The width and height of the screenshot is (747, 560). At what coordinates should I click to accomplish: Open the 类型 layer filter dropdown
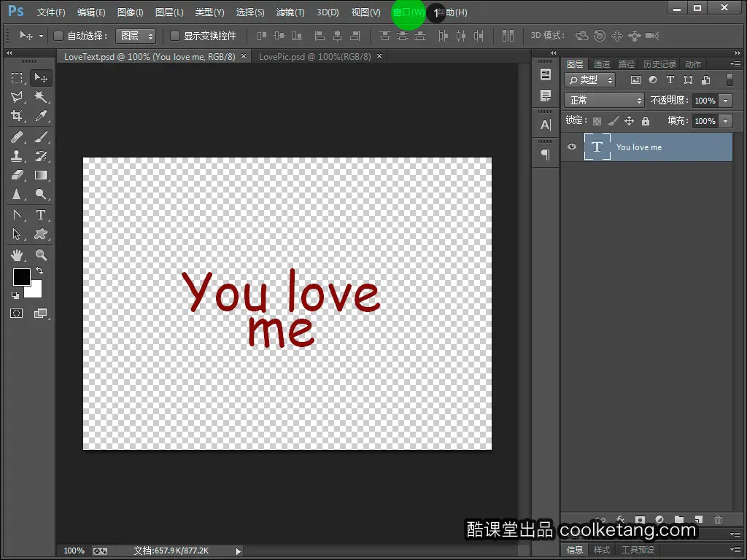pyautogui.click(x=589, y=80)
